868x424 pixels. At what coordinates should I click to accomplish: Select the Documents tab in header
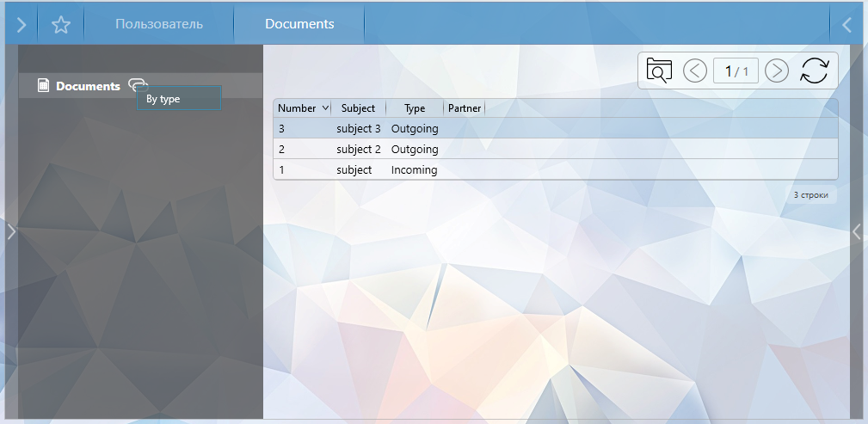299,24
